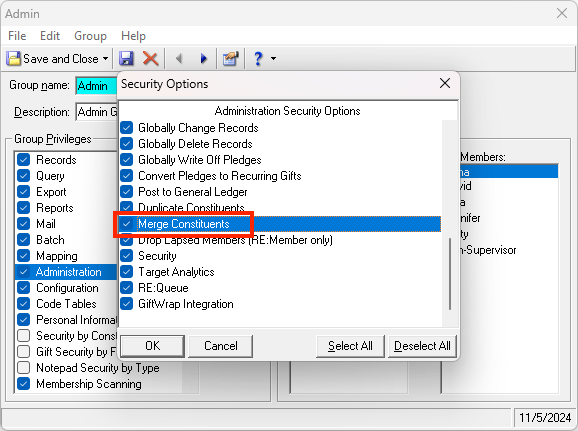This screenshot has height=431, width=578.
Task: Go to next record arrow
Action: point(203,58)
